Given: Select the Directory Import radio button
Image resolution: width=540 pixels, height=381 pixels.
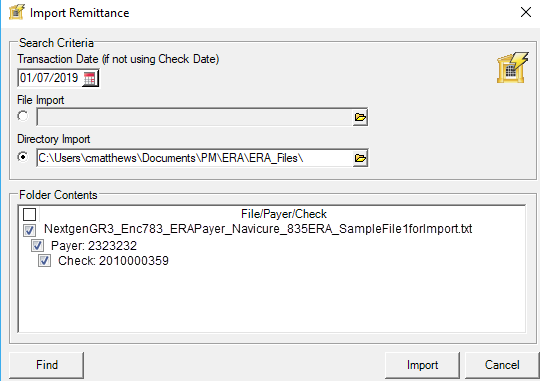Looking at the screenshot, I should click(23, 157).
